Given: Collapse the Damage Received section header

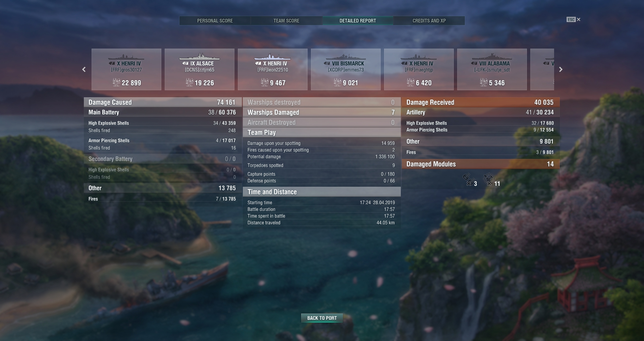Looking at the screenshot, I should tap(481, 102).
